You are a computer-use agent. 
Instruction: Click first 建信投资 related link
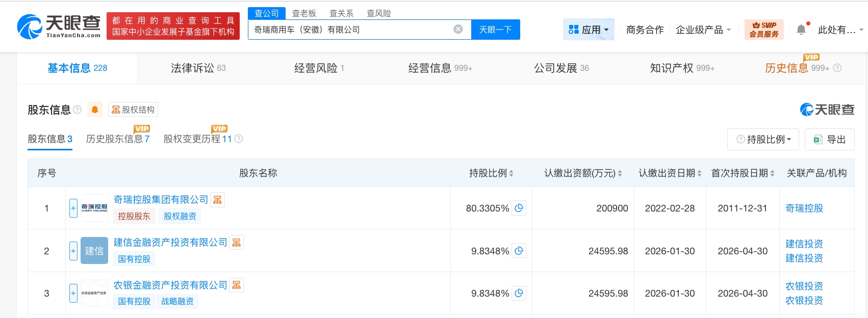click(804, 244)
